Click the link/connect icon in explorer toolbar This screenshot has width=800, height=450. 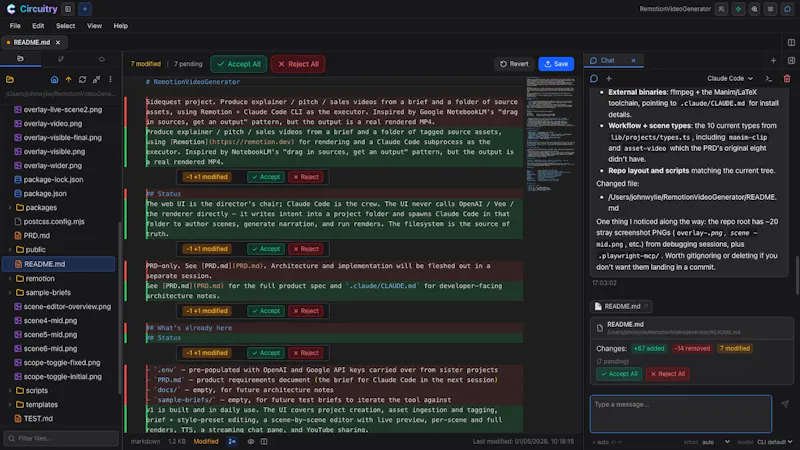[x=96, y=80]
